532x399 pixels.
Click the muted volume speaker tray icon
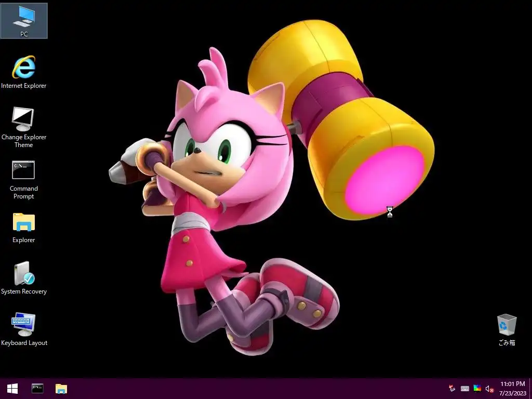coord(489,389)
